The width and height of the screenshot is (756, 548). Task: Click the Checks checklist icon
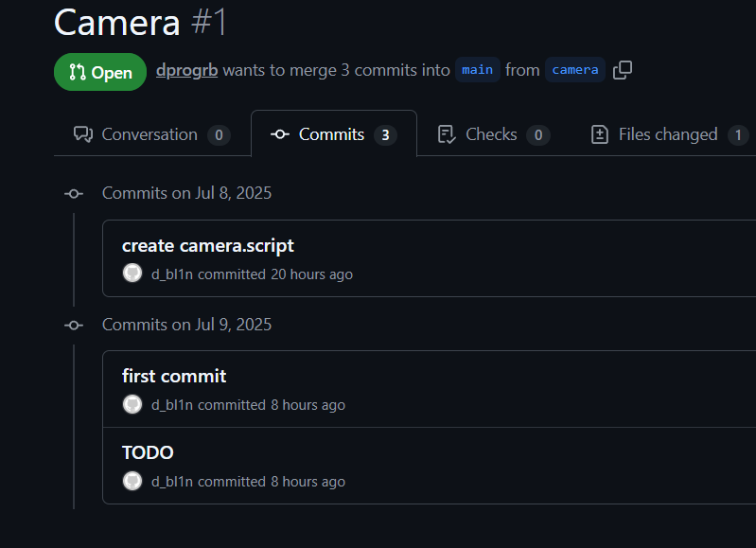tap(447, 134)
